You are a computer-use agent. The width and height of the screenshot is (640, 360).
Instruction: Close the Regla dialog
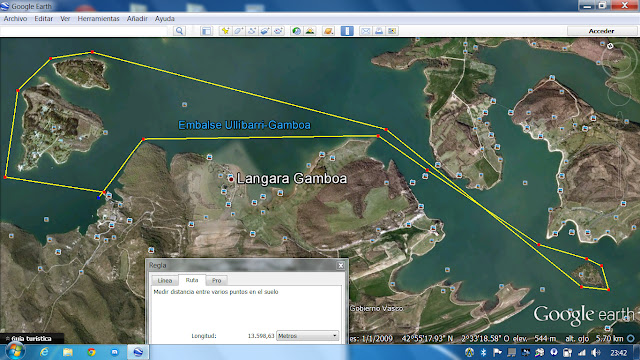(x=341, y=265)
